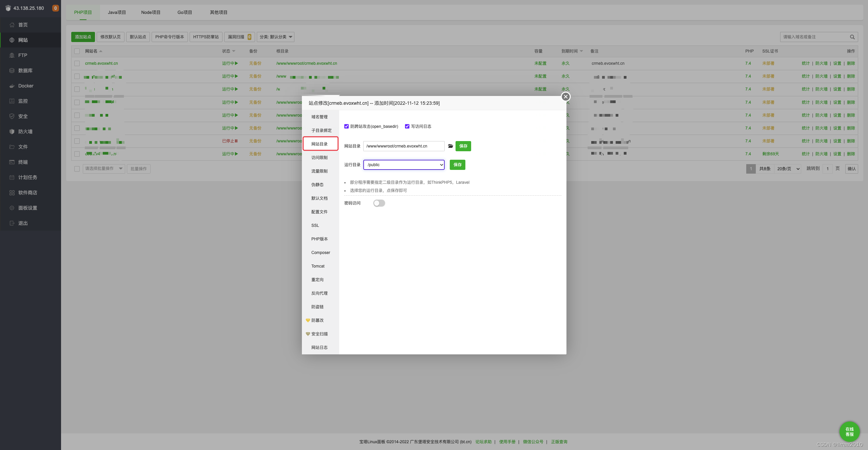868x450 pixels.
Task: Click the search magnifier icon
Action: point(852,37)
